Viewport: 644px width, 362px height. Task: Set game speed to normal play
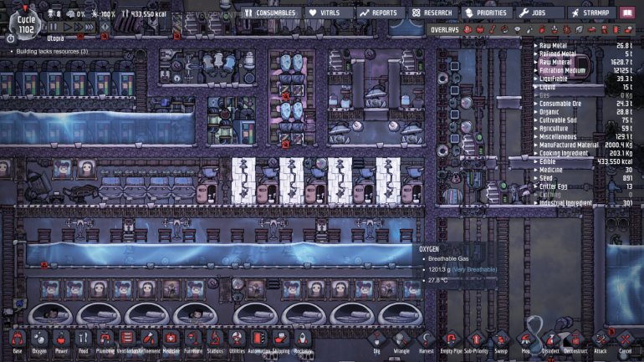[68, 27]
